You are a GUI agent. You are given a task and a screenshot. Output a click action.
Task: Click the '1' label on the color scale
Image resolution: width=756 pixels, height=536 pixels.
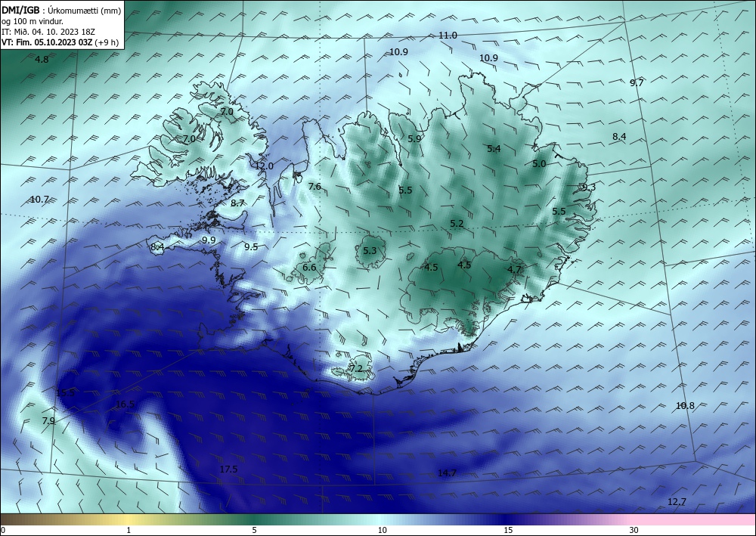click(x=129, y=531)
